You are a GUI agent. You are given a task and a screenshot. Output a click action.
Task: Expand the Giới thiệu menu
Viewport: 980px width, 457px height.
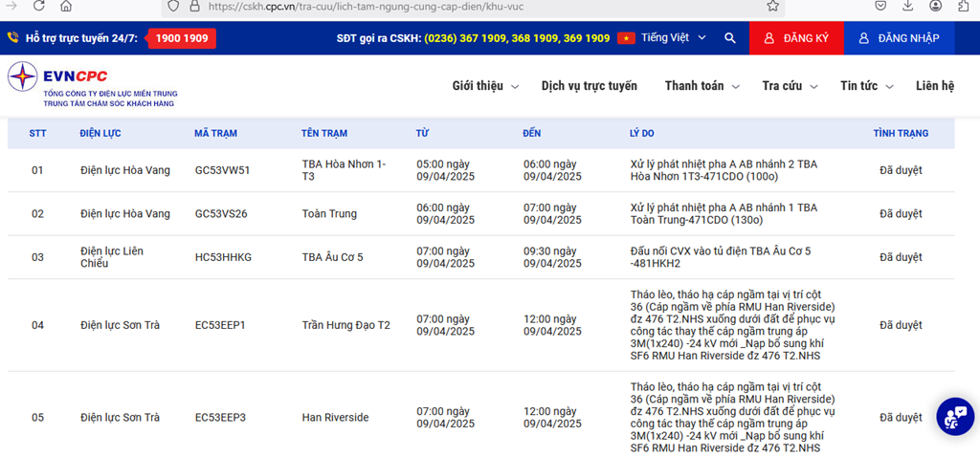pos(485,86)
